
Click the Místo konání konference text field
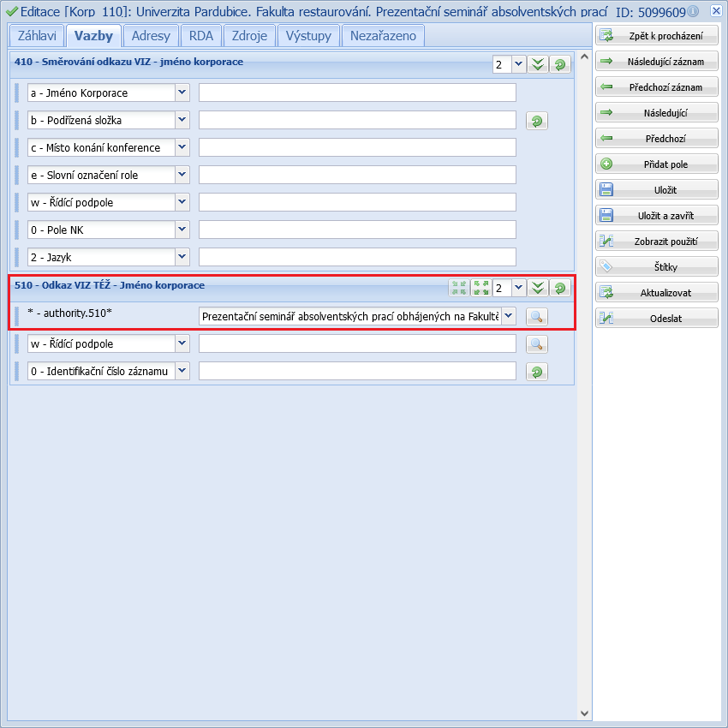[357, 147]
